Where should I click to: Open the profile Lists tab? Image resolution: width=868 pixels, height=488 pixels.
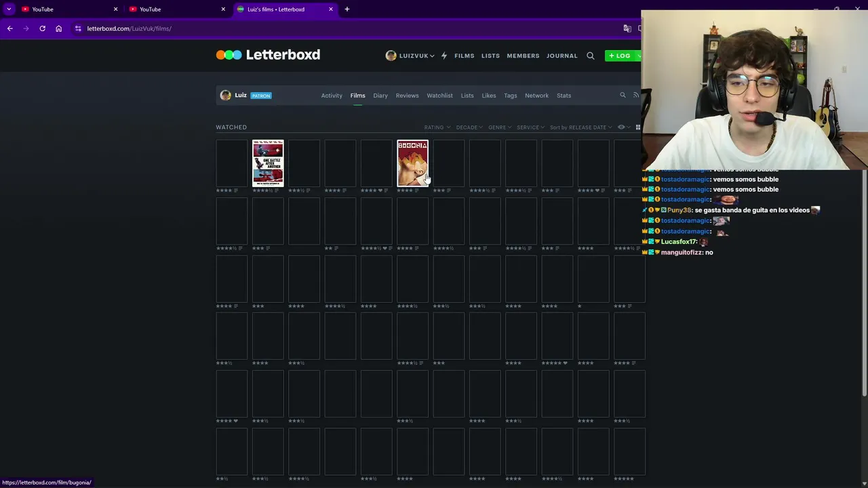click(467, 96)
